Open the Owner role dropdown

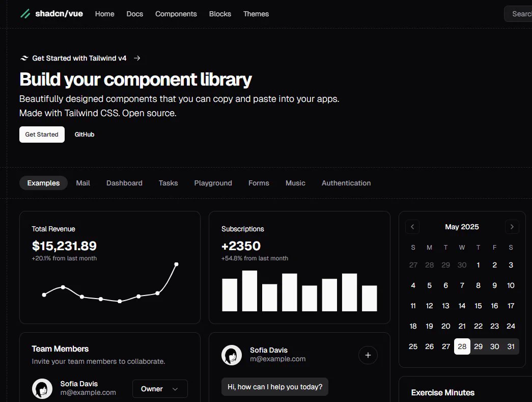tap(160, 389)
